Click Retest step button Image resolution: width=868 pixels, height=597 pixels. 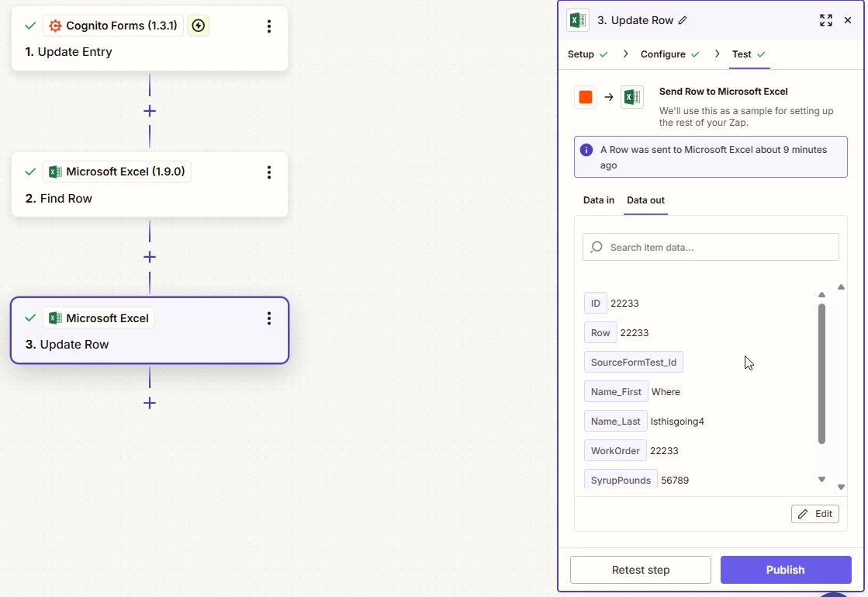pos(641,570)
